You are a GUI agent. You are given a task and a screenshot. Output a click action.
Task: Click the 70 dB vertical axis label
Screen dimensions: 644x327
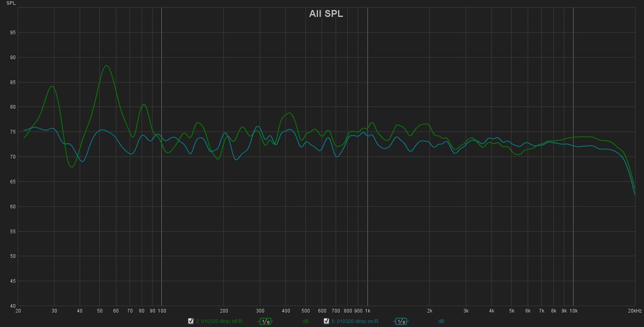point(13,157)
